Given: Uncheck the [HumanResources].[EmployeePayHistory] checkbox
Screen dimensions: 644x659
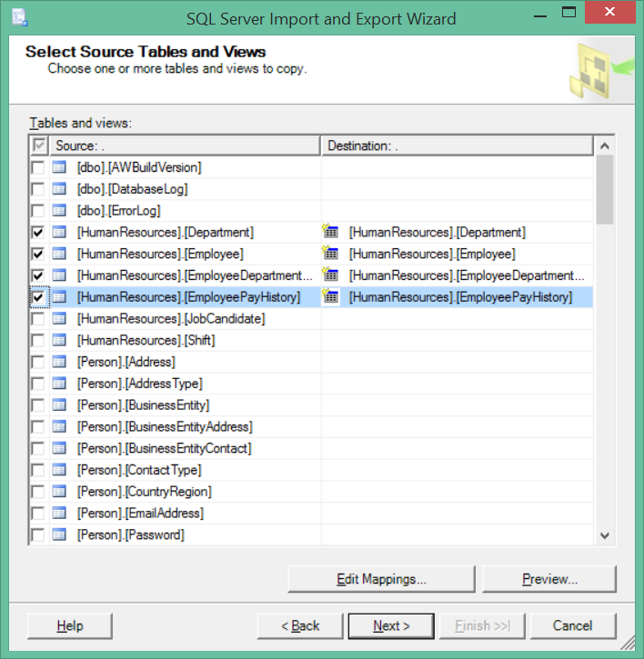Looking at the screenshot, I should (38, 297).
